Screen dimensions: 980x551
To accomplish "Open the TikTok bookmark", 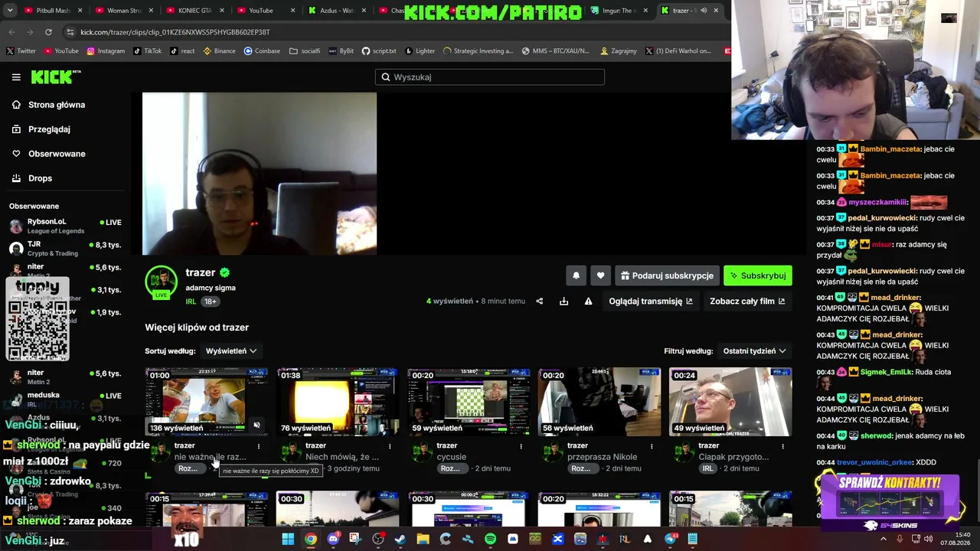I will pos(147,51).
